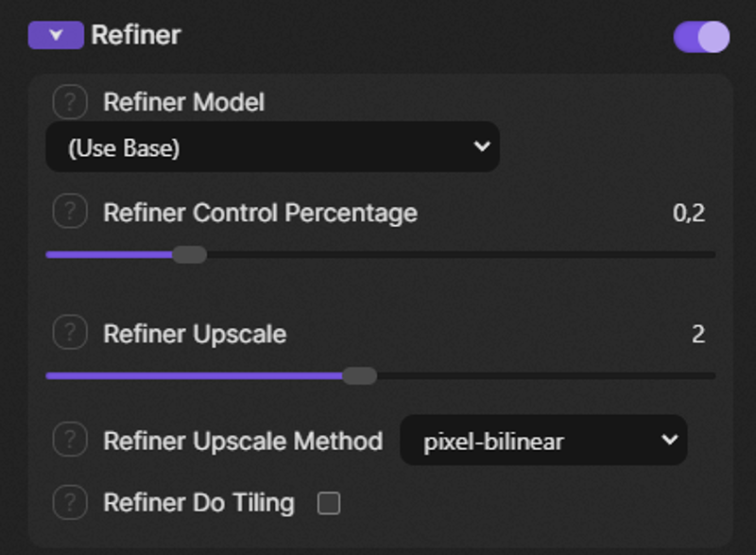Click the Refiner Do Tiling label text
Image resolution: width=756 pixels, height=555 pixels.
[198, 502]
